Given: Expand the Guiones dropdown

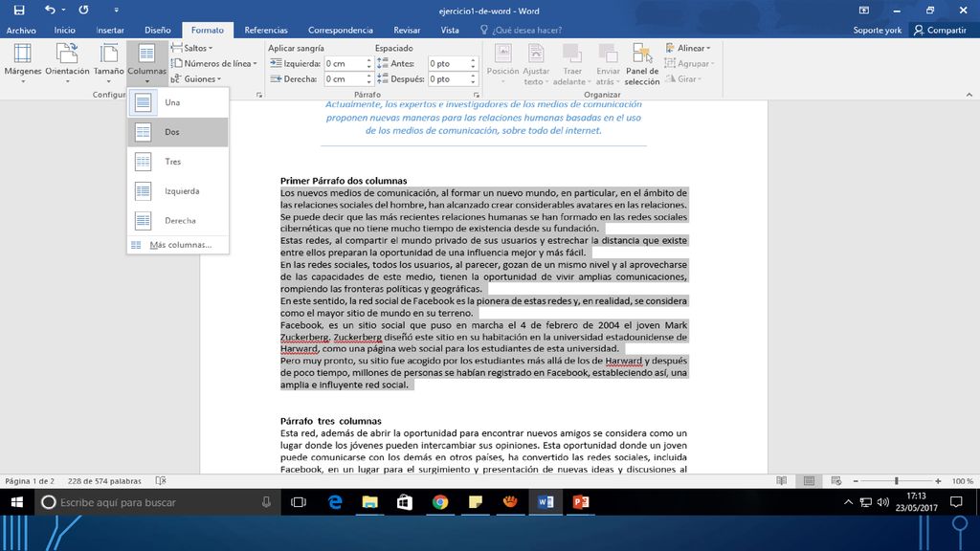Looking at the screenshot, I should [x=196, y=79].
